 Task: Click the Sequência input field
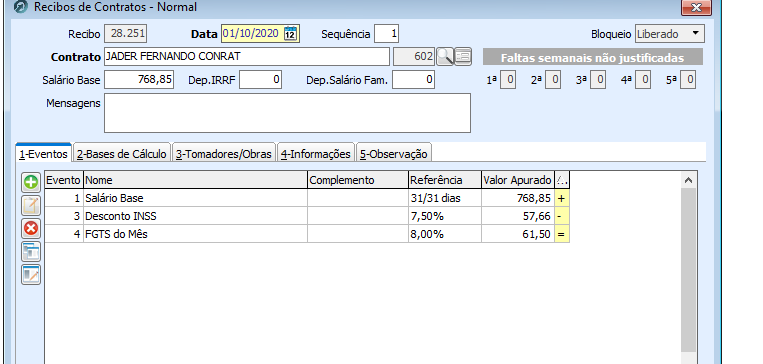(387, 34)
